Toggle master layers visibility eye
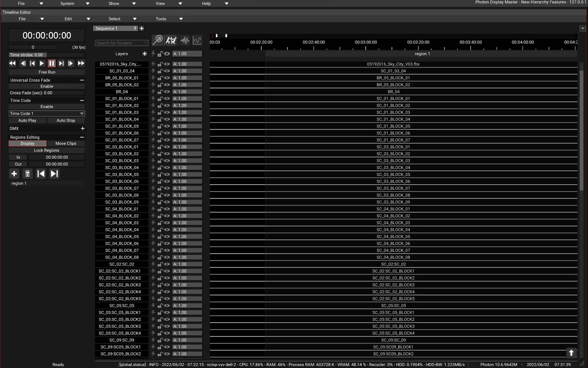The image size is (588, 368). tap(167, 54)
